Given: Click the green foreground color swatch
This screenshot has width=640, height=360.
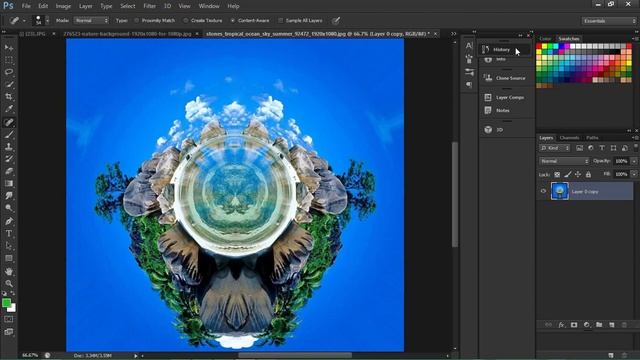Looking at the screenshot, I should (6, 302).
